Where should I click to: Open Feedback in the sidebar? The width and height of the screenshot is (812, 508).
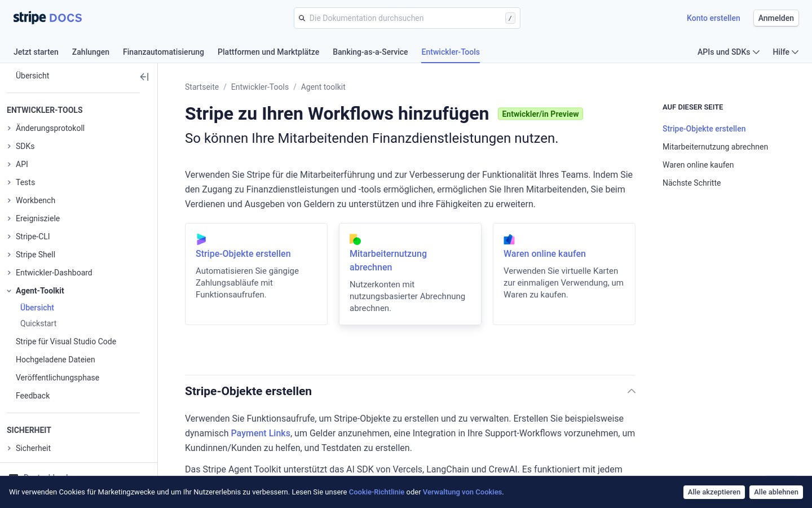(x=33, y=396)
